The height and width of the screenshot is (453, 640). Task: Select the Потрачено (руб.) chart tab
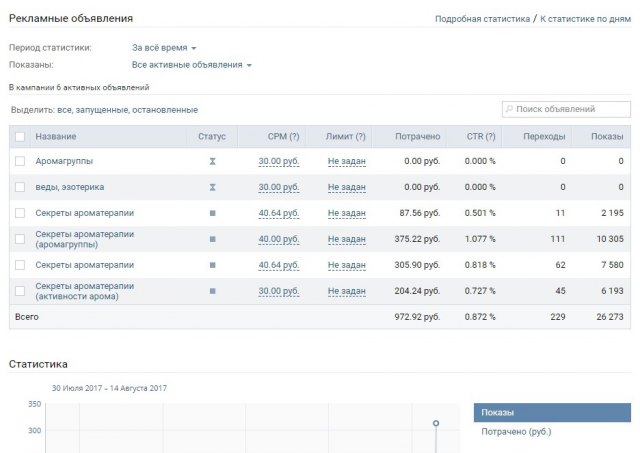pos(516,432)
